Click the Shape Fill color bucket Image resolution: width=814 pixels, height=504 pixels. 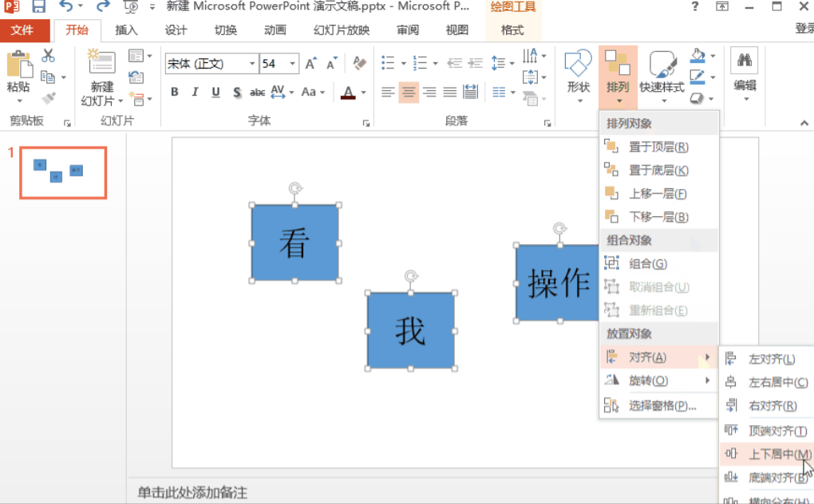coord(697,56)
